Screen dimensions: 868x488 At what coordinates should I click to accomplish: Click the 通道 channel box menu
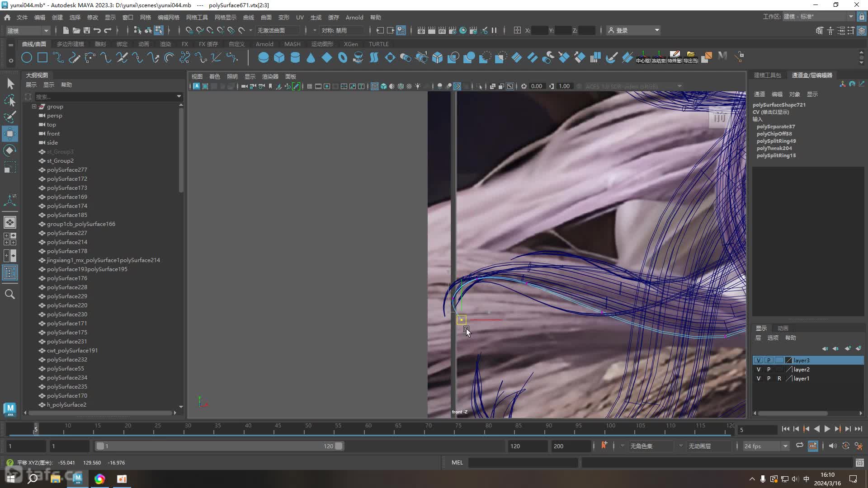pyautogui.click(x=759, y=94)
